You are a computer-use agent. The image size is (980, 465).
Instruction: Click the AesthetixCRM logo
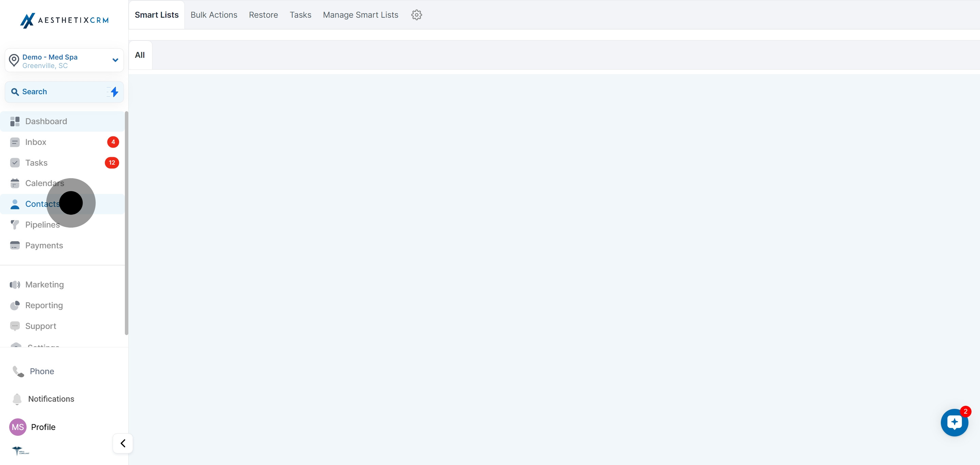[x=64, y=20]
